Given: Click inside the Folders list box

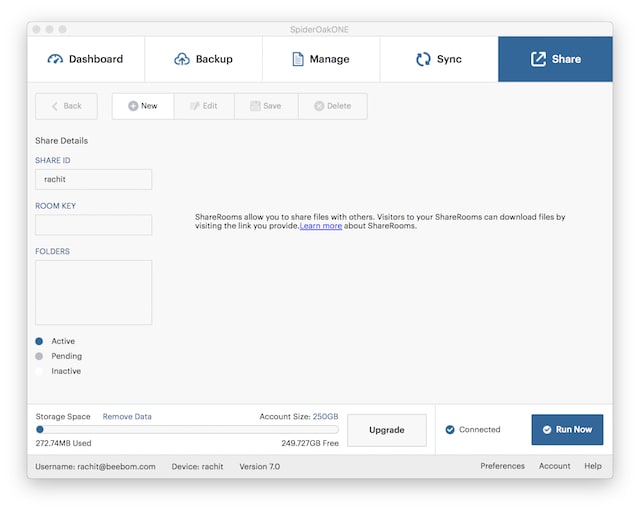Looking at the screenshot, I should pyautogui.click(x=93, y=293).
